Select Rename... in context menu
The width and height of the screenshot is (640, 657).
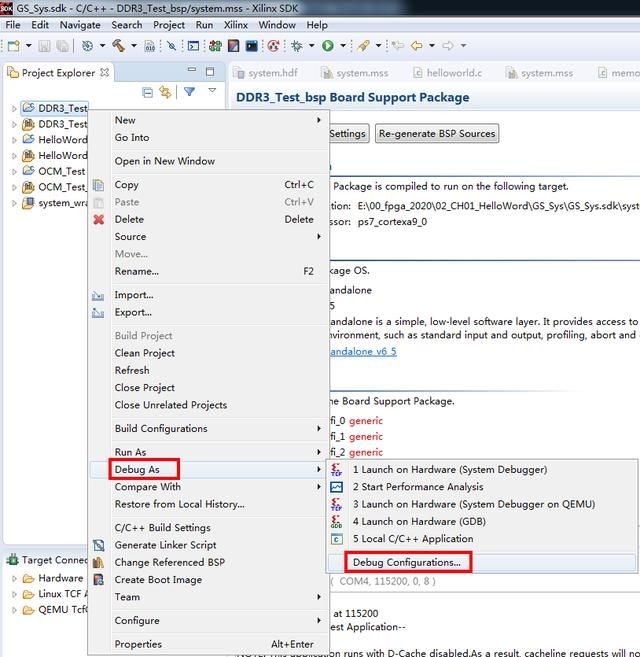click(x=208, y=272)
